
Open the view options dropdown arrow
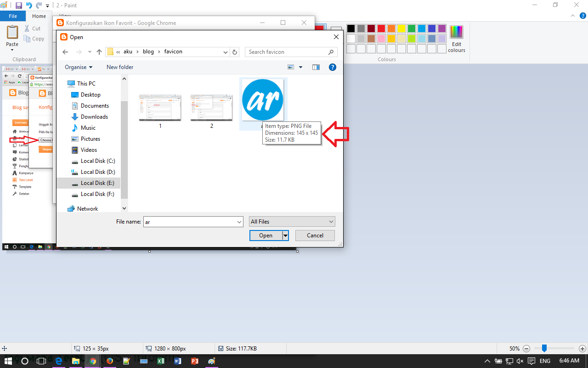coord(301,67)
